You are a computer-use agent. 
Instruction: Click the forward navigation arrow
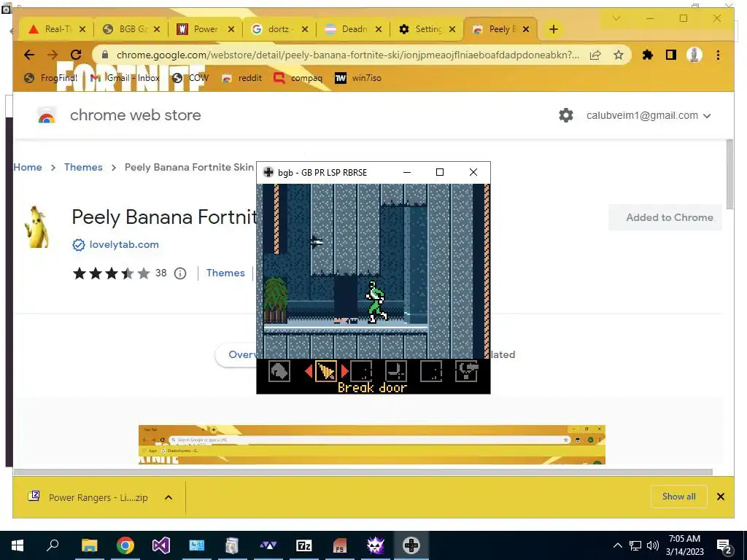coord(53,55)
